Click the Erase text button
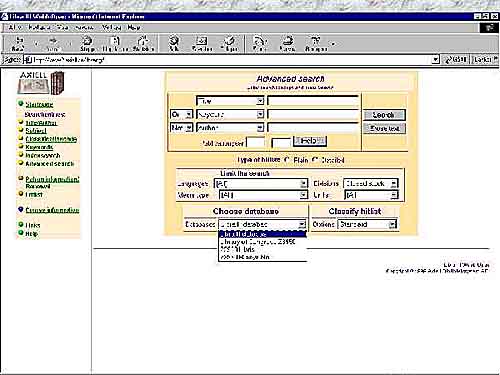This screenshot has height=375, width=500. click(384, 128)
